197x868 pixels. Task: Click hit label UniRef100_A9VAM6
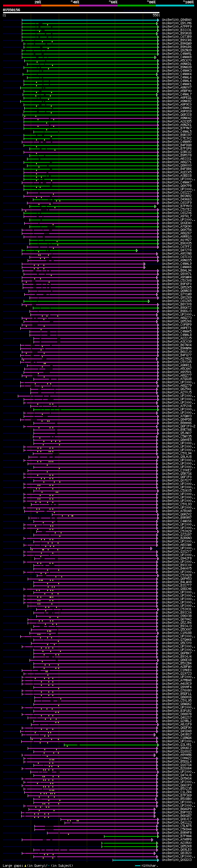tap(177, 755)
